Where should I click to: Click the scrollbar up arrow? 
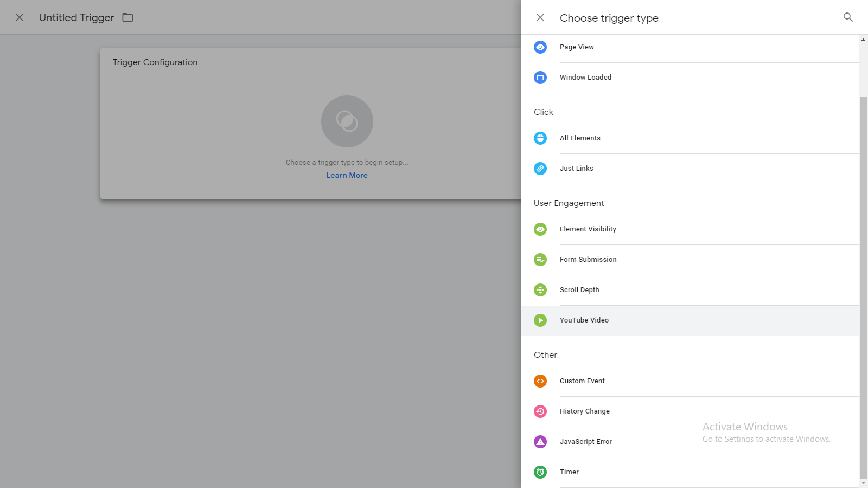click(x=863, y=40)
